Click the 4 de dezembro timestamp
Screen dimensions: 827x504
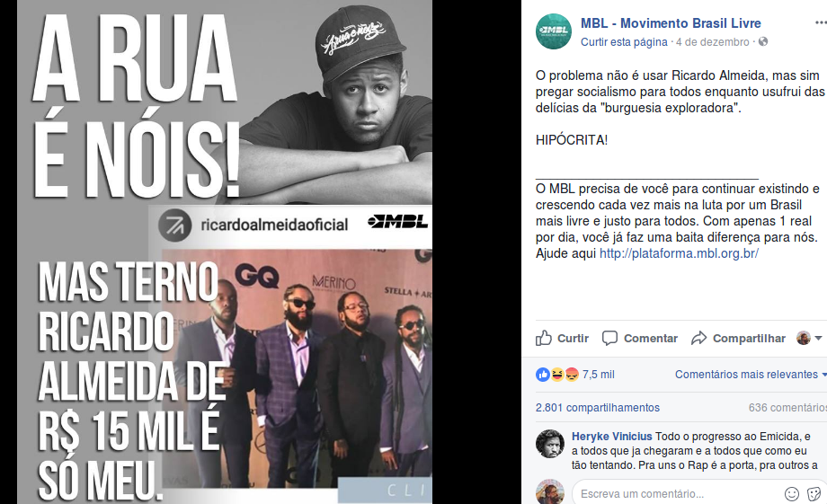713,42
